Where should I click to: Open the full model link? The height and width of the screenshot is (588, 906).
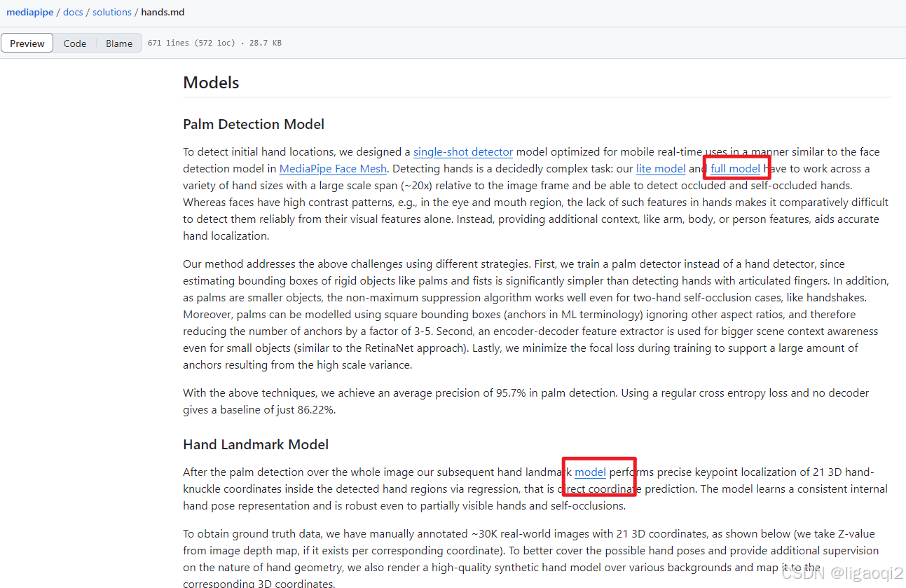[x=735, y=168]
